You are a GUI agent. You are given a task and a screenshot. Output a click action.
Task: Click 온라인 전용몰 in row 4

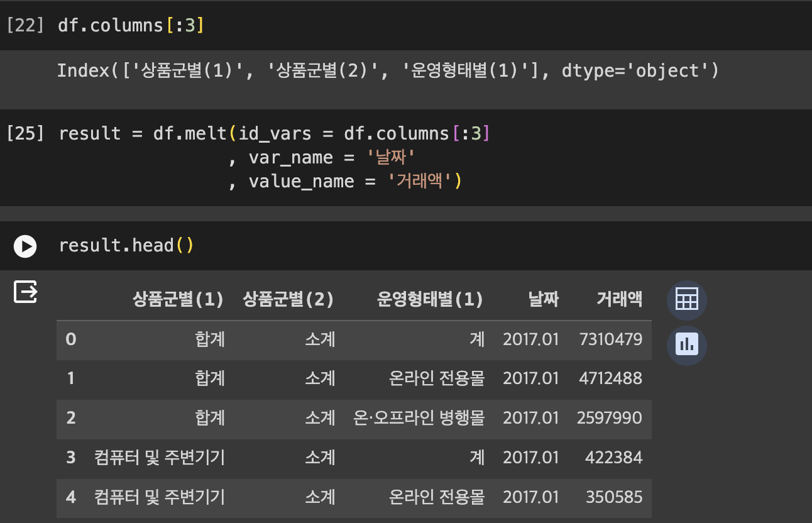pyautogui.click(x=437, y=497)
